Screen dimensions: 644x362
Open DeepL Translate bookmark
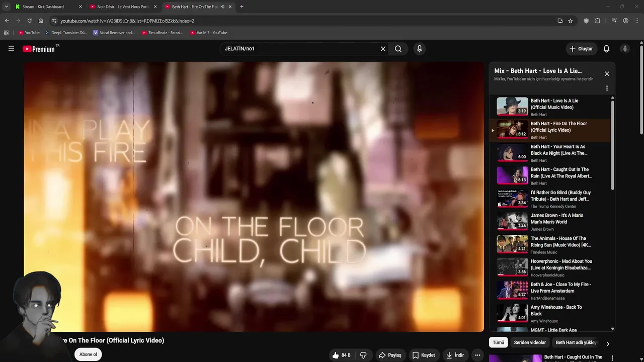[x=66, y=33]
